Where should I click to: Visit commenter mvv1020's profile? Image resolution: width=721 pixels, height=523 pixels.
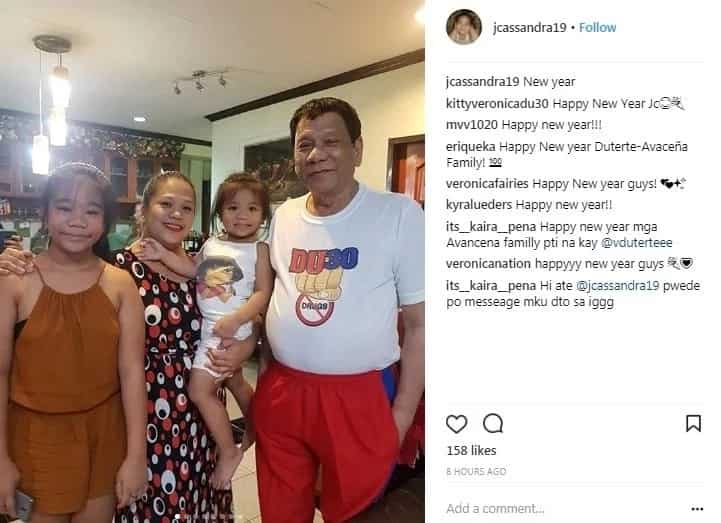472,125
